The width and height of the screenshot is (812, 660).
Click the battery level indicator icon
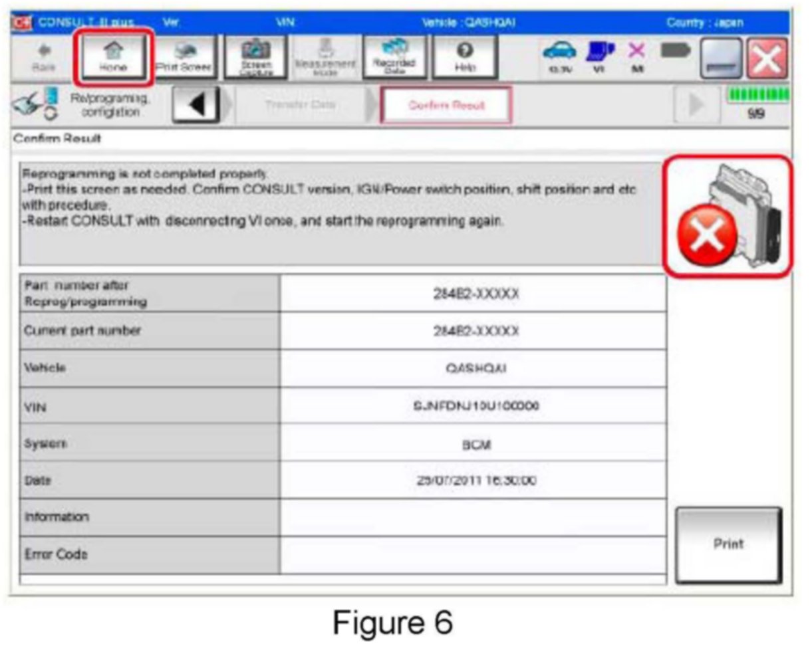(x=675, y=50)
